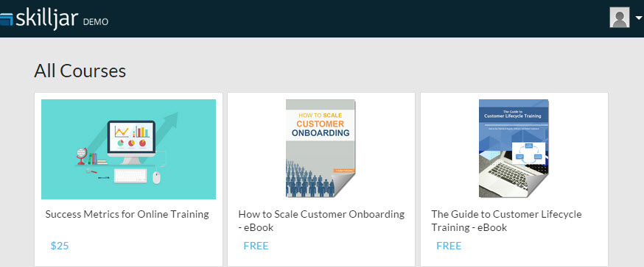Click the keyboard graphic in Success Metrics image
Viewport: 644px width, 267px height.
[130, 176]
